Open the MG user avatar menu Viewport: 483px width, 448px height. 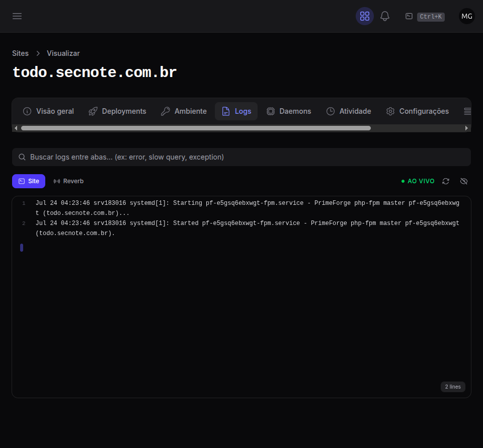pos(467,16)
